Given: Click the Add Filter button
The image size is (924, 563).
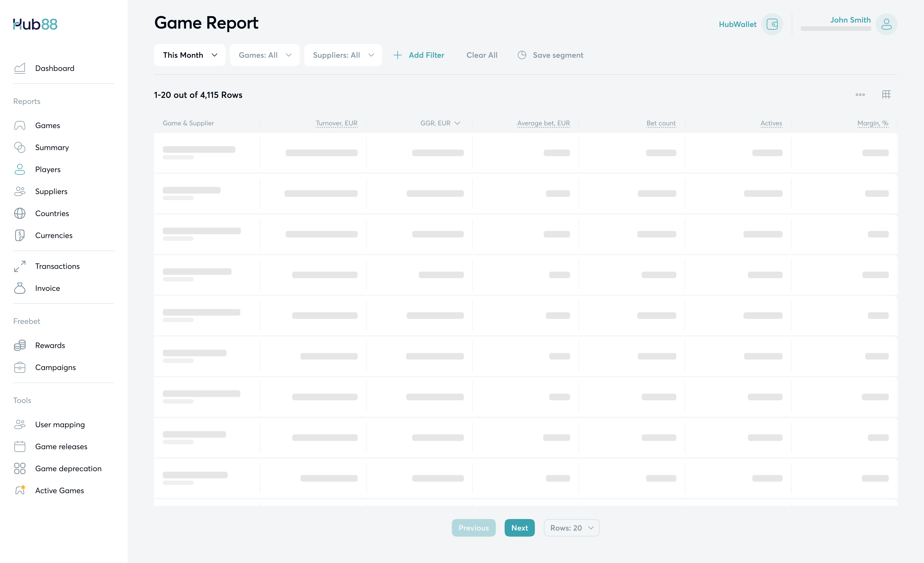Looking at the screenshot, I should [x=419, y=55].
